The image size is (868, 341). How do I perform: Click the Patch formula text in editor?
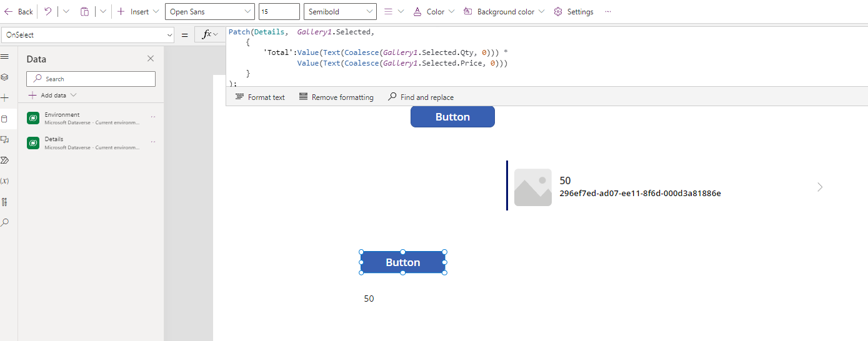[368, 57]
